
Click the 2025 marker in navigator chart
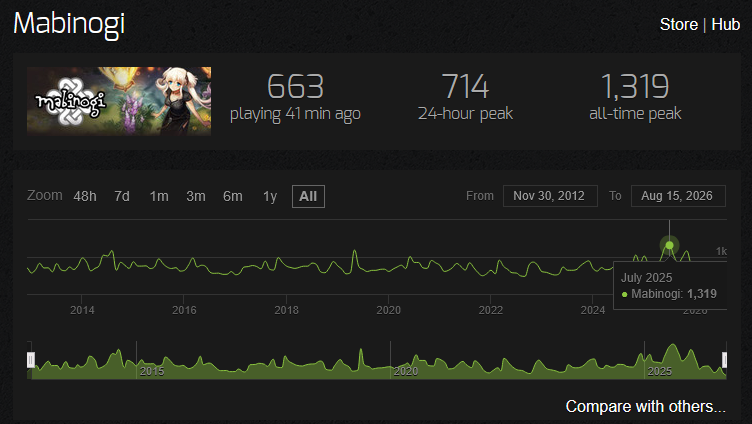[x=660, y=371]
